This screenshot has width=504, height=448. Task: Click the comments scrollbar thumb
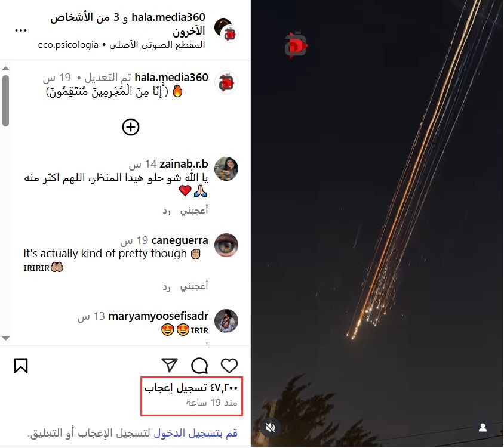tap(5, 101)
